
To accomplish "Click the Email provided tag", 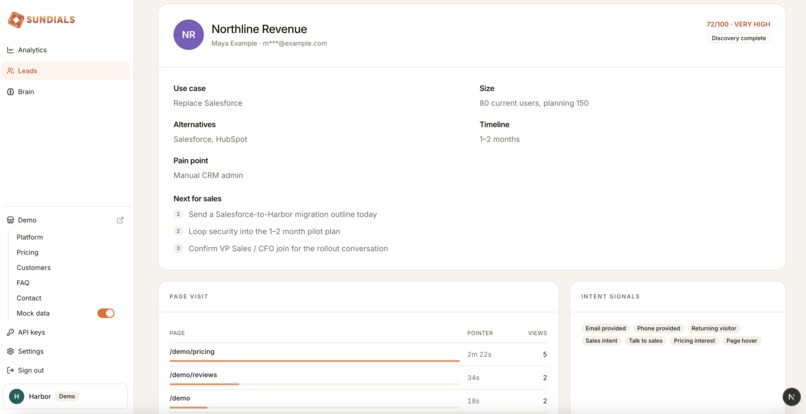I will pyautogui.click(x=606, y=328).
